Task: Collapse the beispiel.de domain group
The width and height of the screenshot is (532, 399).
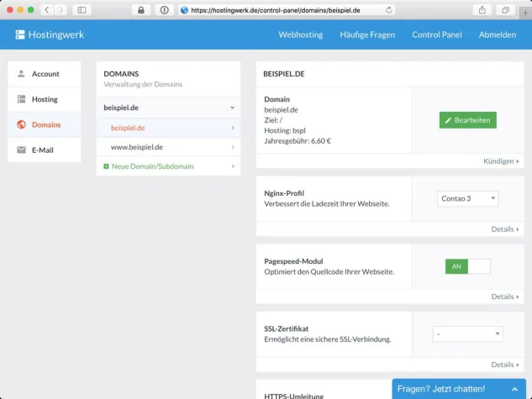Action: pos(232,108)
